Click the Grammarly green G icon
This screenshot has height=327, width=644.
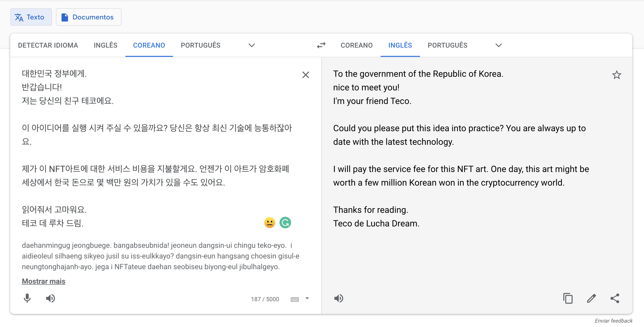coord(285,223)
